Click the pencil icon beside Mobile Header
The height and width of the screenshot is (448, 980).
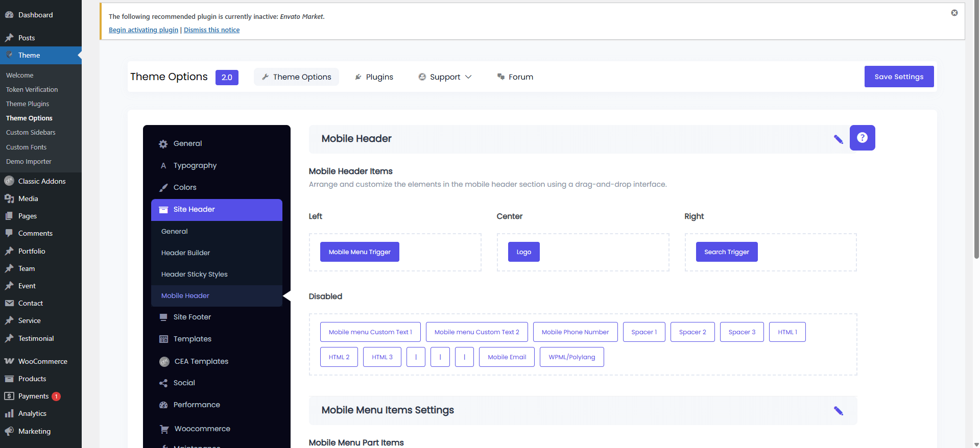pos(838,139)
